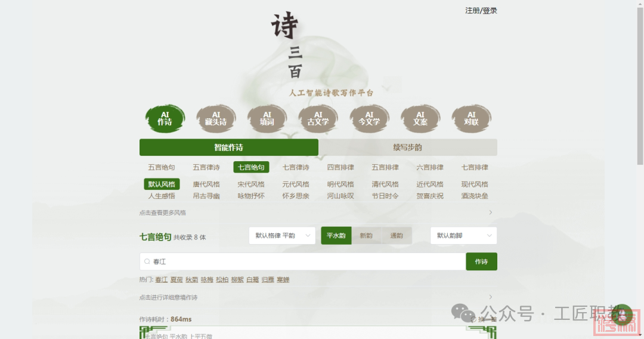
Task: Select the 宋代风格 style
Action: click(x=251, y=184)
